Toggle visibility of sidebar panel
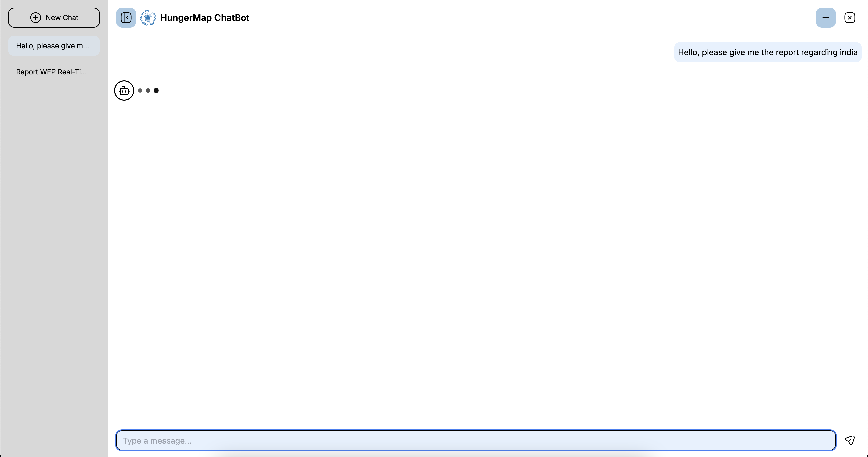Image resolution: width=868 pixels, height=457 pixels. pos(126,17)
